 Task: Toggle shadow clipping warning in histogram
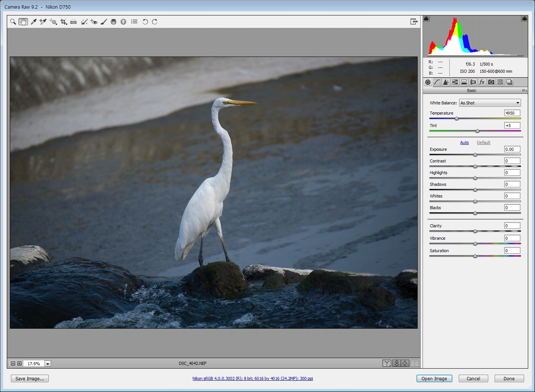pos(426,18)
